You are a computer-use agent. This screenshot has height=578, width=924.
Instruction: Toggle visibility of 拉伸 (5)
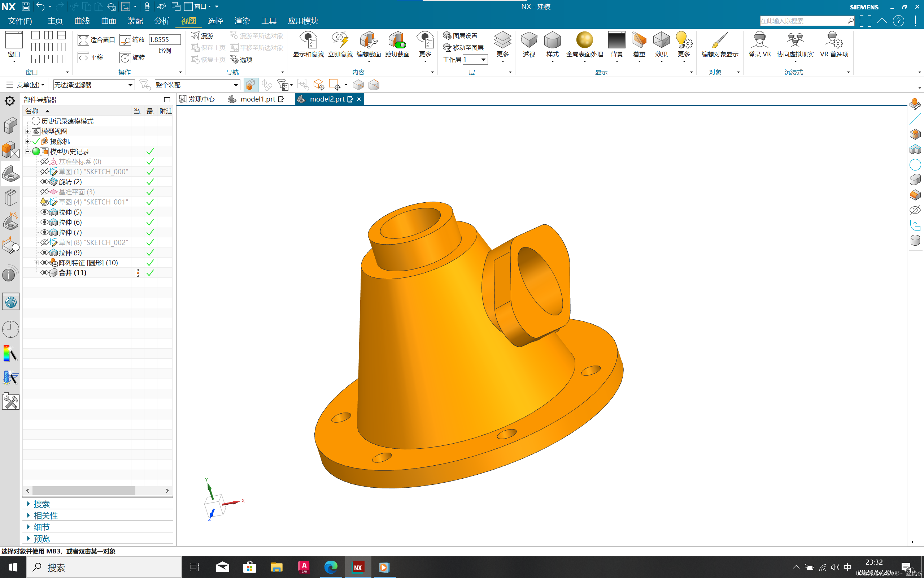tap(44, 212)
